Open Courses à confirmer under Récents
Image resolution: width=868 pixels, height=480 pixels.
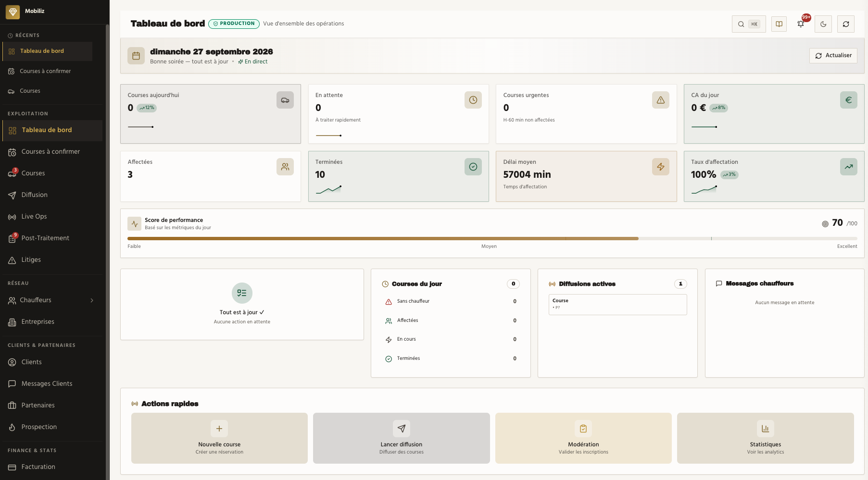48,71
